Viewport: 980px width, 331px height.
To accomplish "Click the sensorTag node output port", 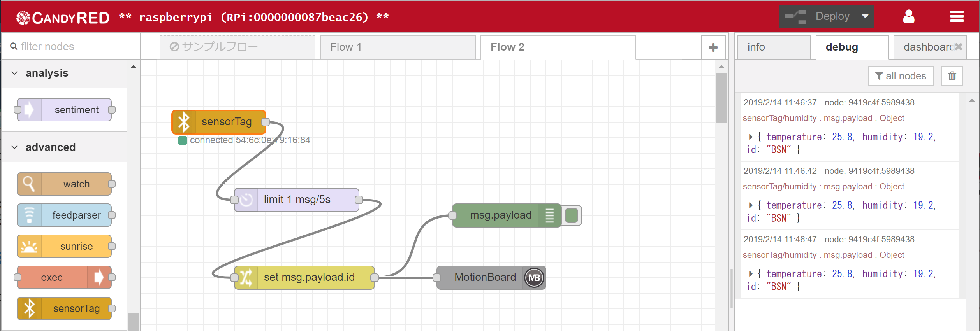I will [266, 122].
